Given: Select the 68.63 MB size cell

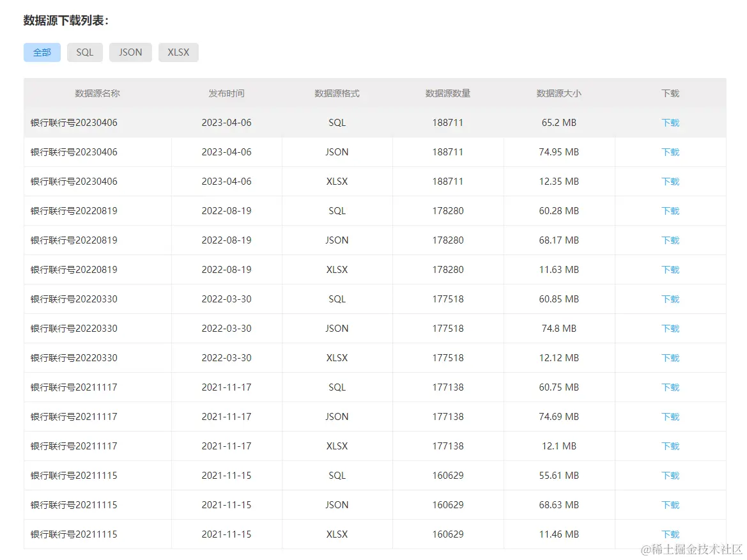Looking at the screenshot, I should [x=559, y=505].
